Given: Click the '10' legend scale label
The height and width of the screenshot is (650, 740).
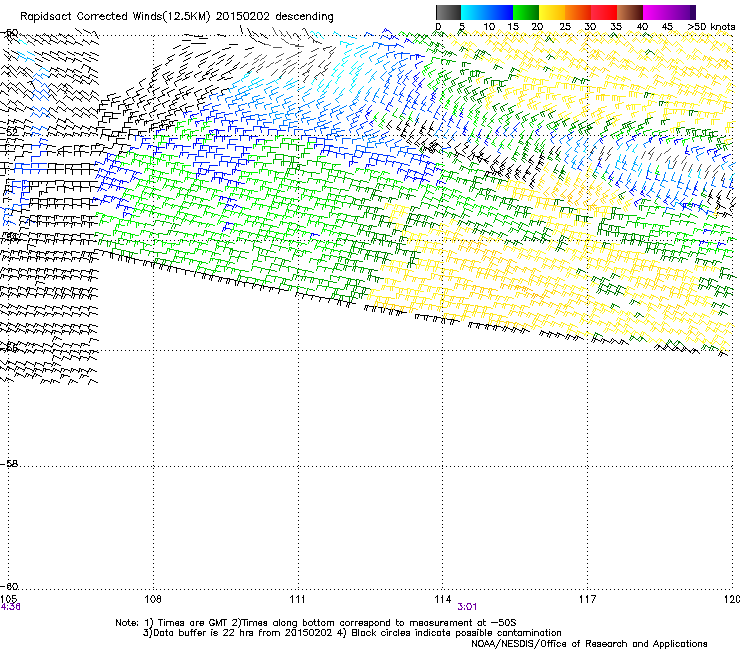Looking at the screenshot, I should 489,27.
